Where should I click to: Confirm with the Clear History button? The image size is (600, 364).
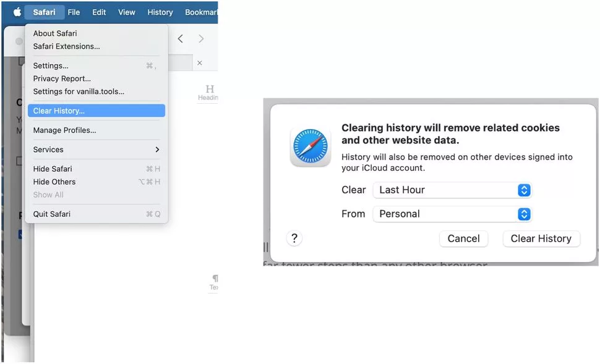click(x=541, y=239)
